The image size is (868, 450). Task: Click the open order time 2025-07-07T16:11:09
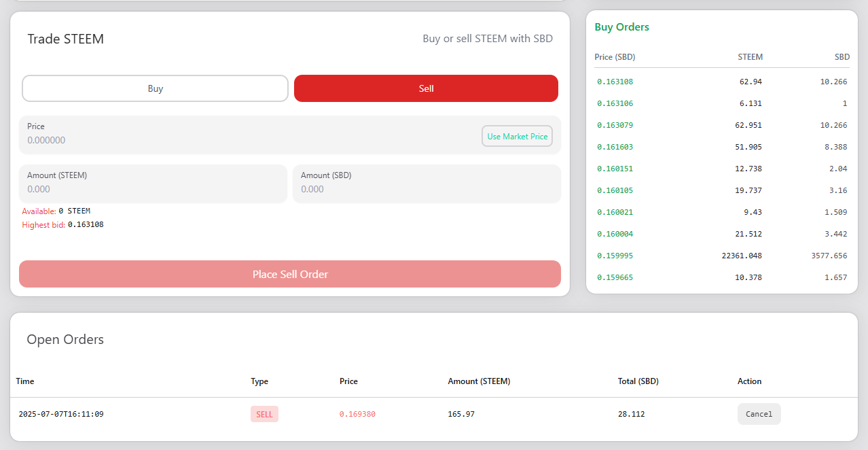click(61, 414)
